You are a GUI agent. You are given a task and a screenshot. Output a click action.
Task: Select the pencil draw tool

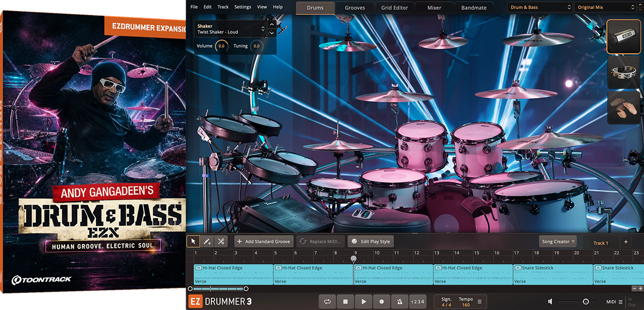pos(207,241)
